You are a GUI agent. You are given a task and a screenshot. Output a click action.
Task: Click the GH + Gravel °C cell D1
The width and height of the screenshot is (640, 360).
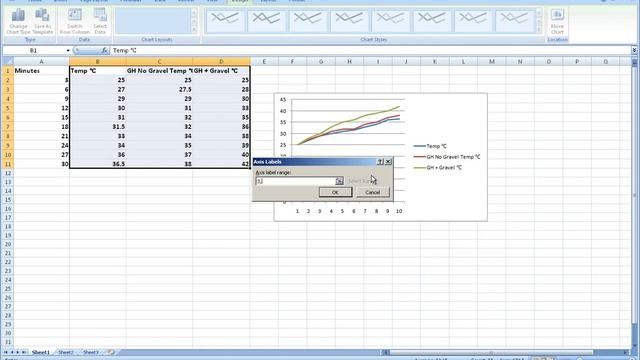pyautogui.click(x=221, y=71)
